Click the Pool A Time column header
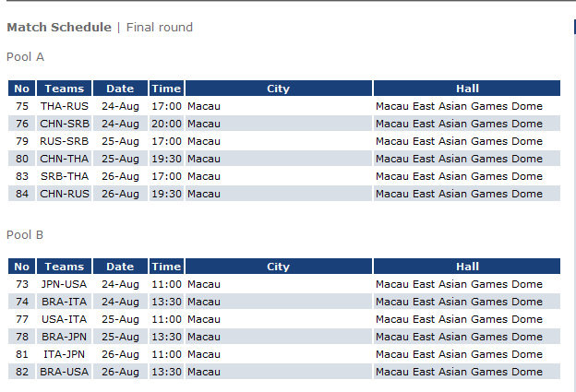 [x=166, y=89]
